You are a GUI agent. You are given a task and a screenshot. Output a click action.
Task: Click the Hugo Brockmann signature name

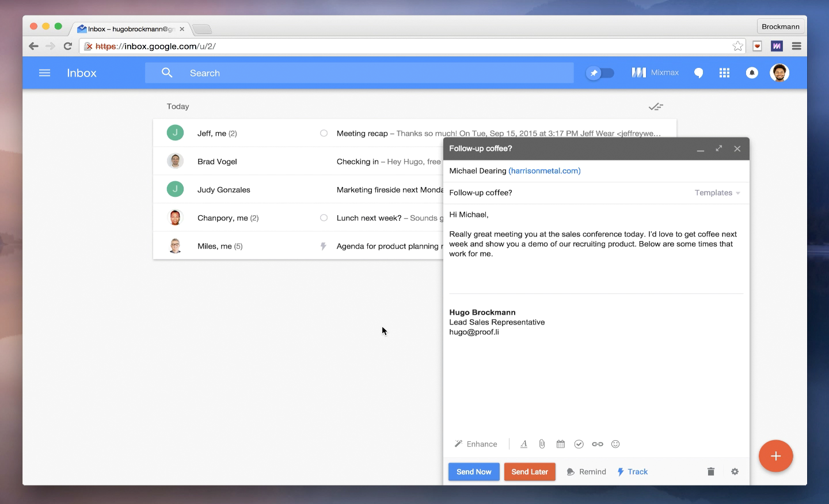(x=482, y=312)
